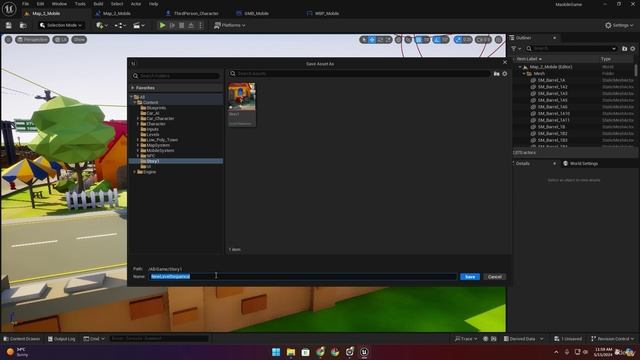This screenshot has width=640, height=360.
Task: Collapse the Content folder in the tree
Action: [135, 102]
